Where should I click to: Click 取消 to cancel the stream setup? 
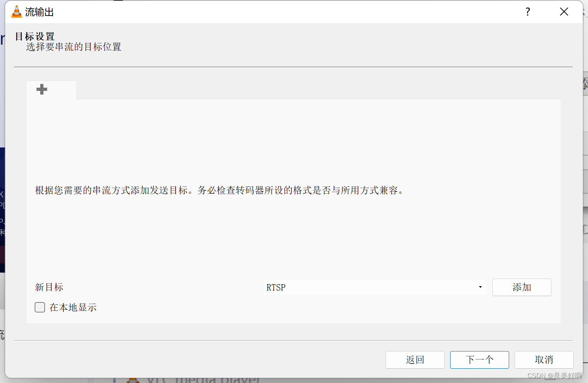(544, 359)
